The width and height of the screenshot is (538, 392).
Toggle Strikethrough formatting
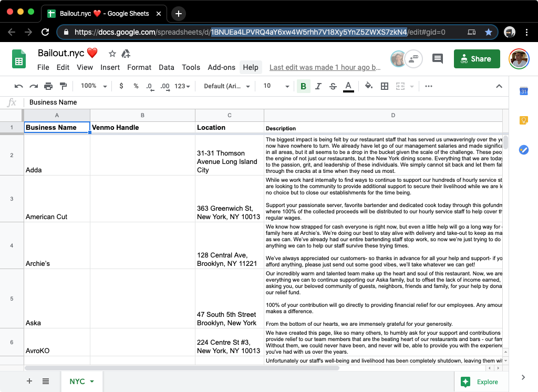[x=333, y=86]
